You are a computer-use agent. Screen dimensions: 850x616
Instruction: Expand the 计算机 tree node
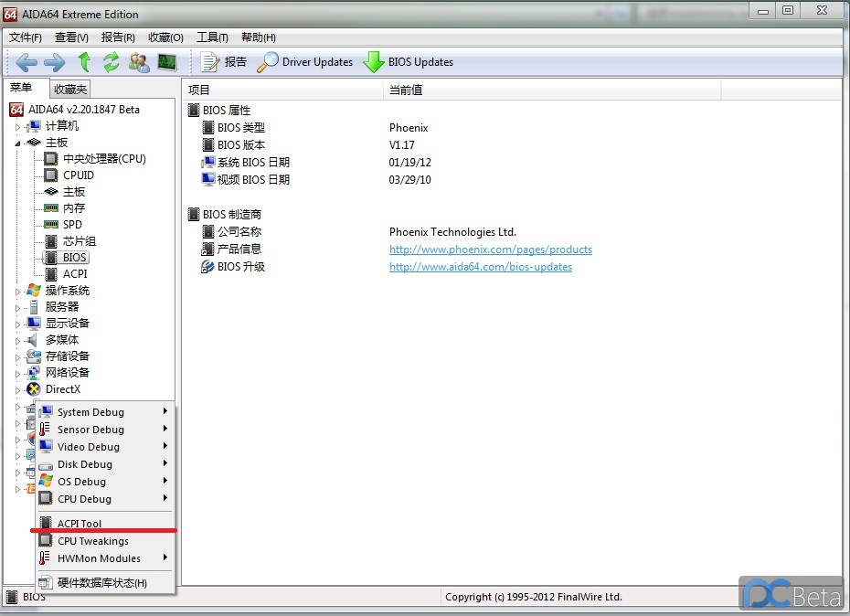pyautogui.click(x=17, y=127)
